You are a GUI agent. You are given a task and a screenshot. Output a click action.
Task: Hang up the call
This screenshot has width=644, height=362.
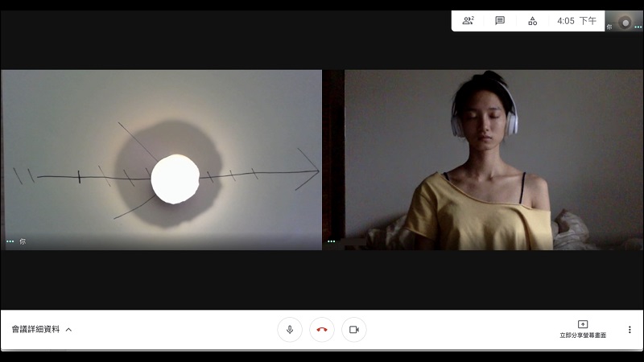tap(322, 330)
